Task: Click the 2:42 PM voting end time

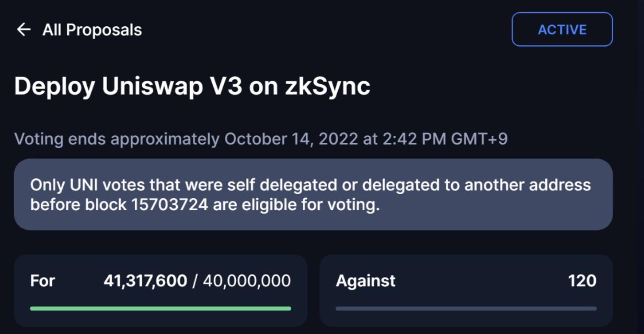Action: point(414,139)
